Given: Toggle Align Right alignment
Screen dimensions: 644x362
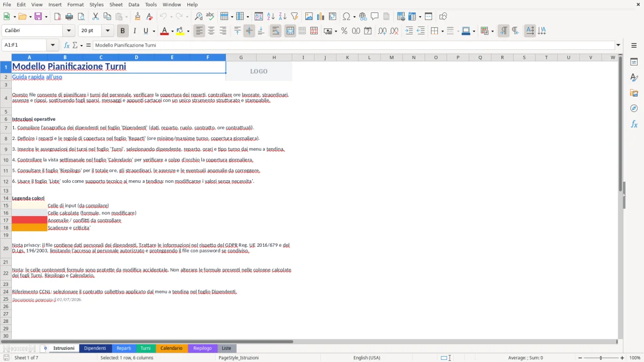Looking at the screenshot, I should [x=223, y=31].
